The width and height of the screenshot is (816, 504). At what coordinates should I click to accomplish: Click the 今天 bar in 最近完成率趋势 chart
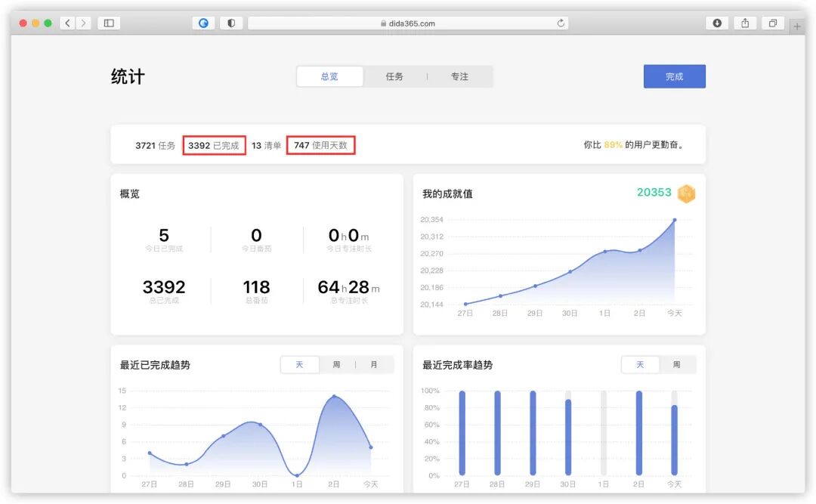click(675, 441)
